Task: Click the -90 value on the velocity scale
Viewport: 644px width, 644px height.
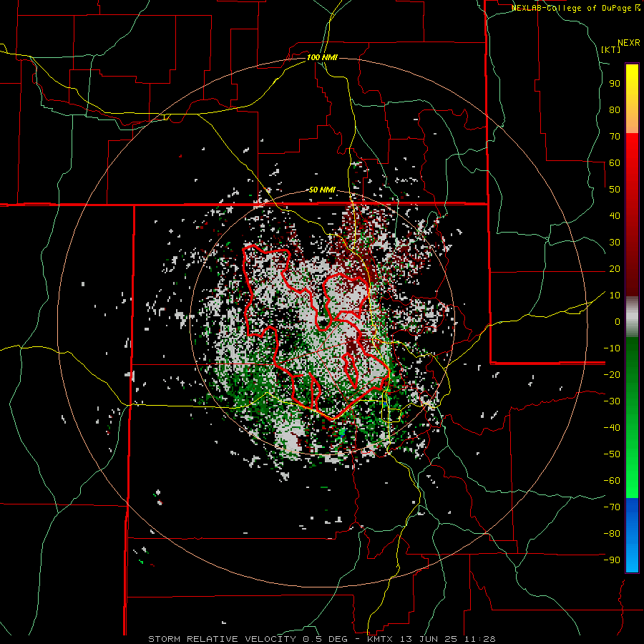Action: click(612, 560)
